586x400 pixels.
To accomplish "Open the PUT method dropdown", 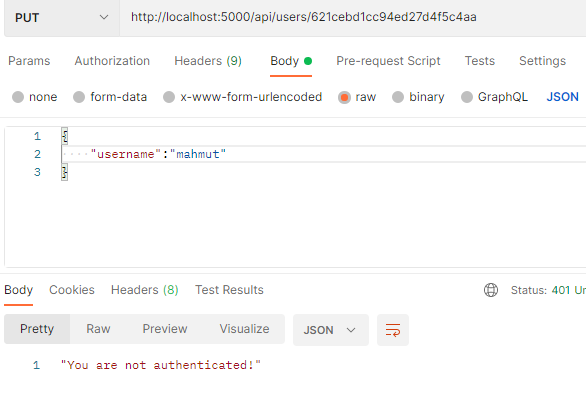I will (62, 18).
